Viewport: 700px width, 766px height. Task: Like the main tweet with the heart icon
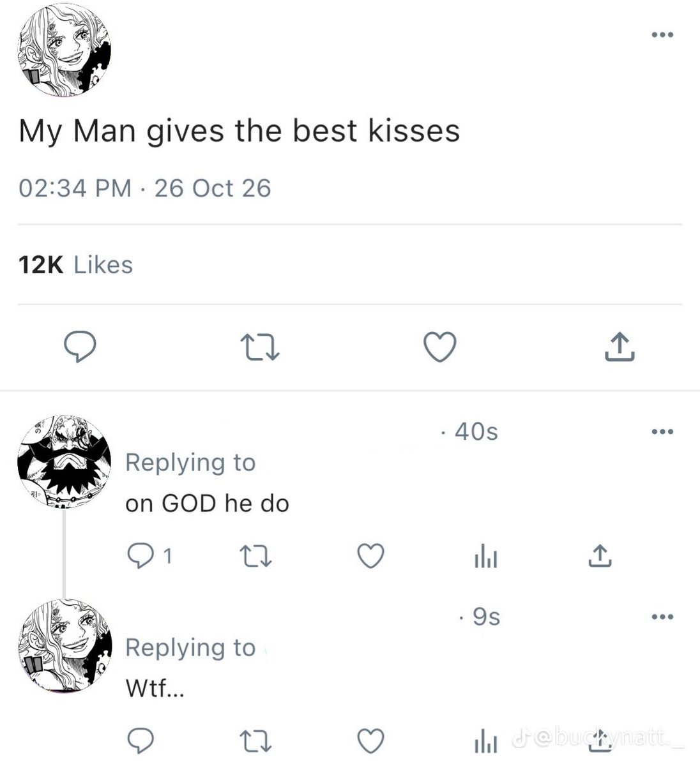coord(440,347)
